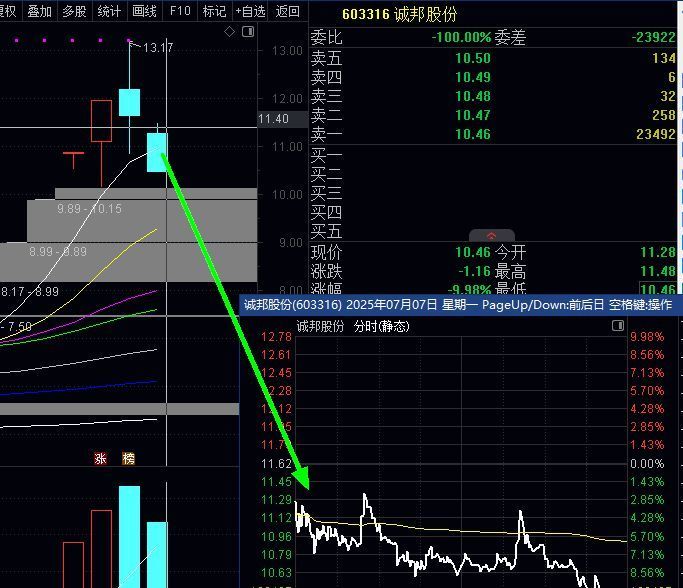Image resolution: width=683 pixels, height=588 pixels.
Task: Add stock with +自选 button
Action: pyautogui.click(x=250, y=11)
